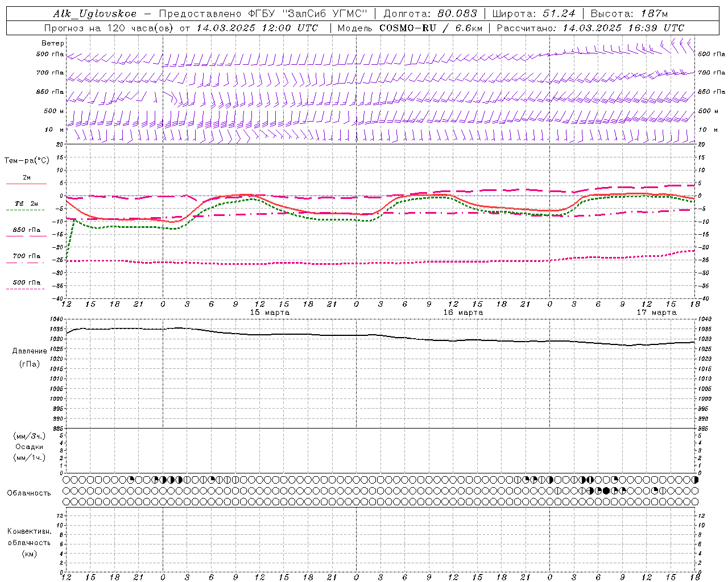This screenshot has height=582, width=728.
Task: Click the station name Alk_Uglovskoe in header
Action: (x=95, y=14)
